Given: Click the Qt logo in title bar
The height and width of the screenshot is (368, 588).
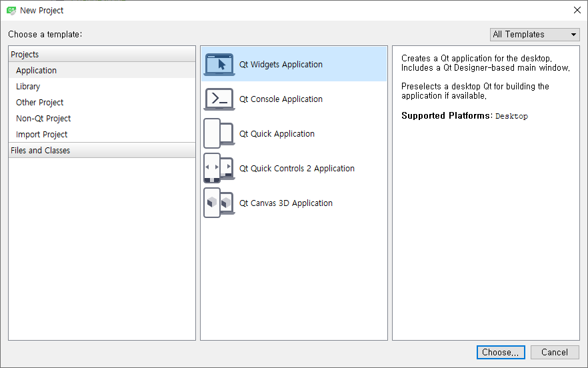Looking at the screenshot, I should [x=11, y=11].
